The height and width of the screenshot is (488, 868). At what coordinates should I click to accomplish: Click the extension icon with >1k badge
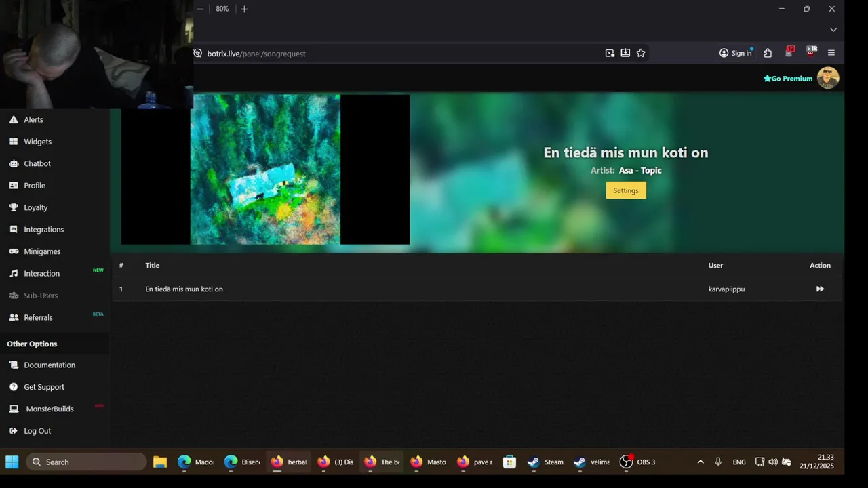tap(811, 52)
